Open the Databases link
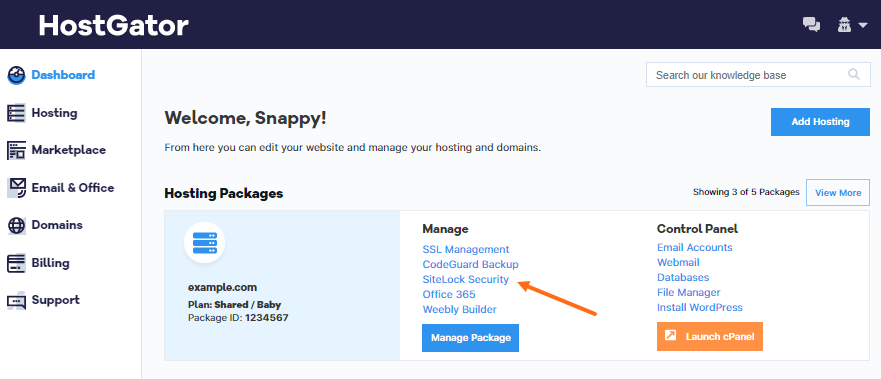 [x=683, y=277]
